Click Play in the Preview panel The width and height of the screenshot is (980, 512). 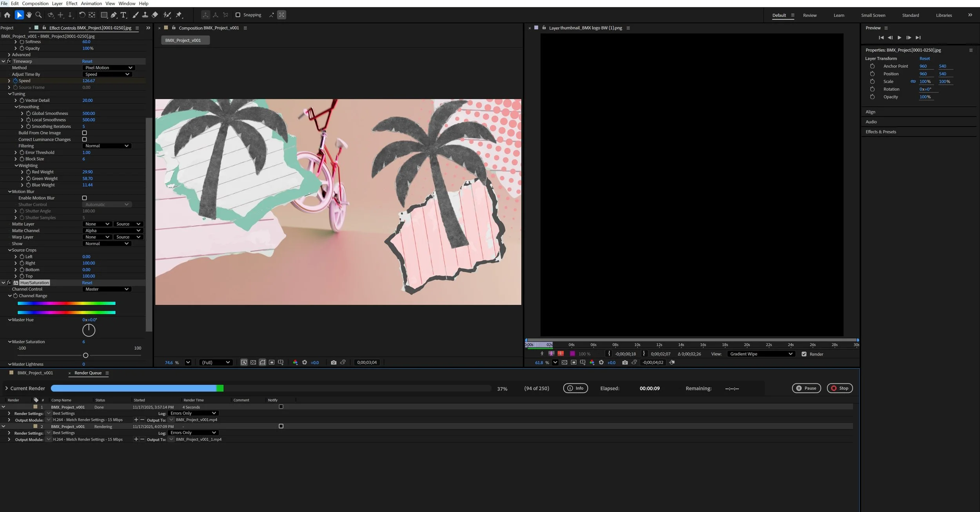(x=899, y=38)
